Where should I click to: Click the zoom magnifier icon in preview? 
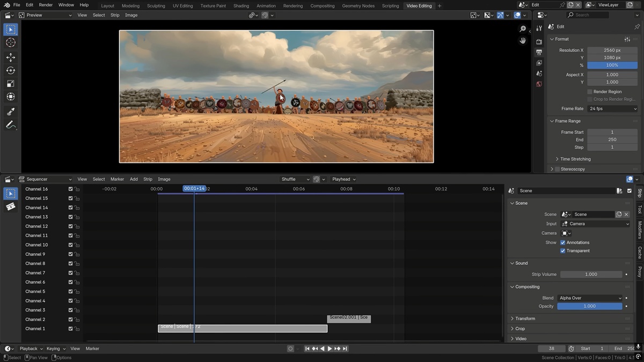tap(523, 29)
